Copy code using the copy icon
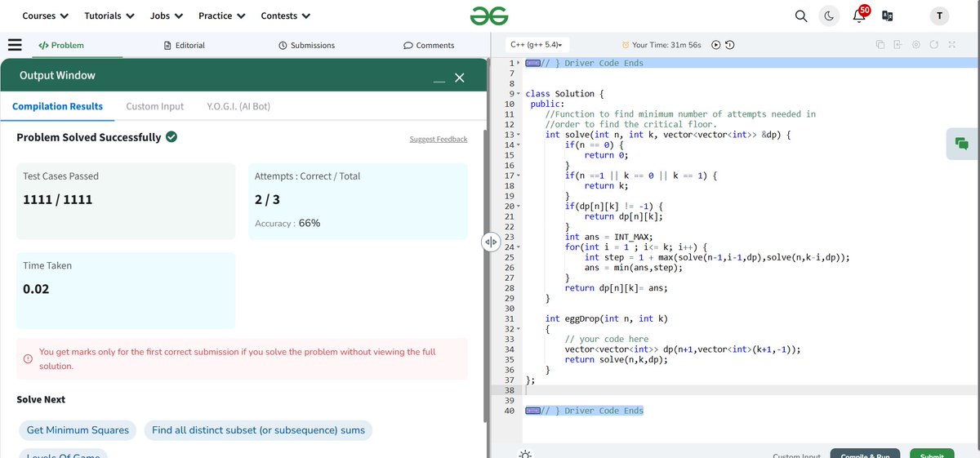Viewport: 980px width, 458px height. coord(880,45)
